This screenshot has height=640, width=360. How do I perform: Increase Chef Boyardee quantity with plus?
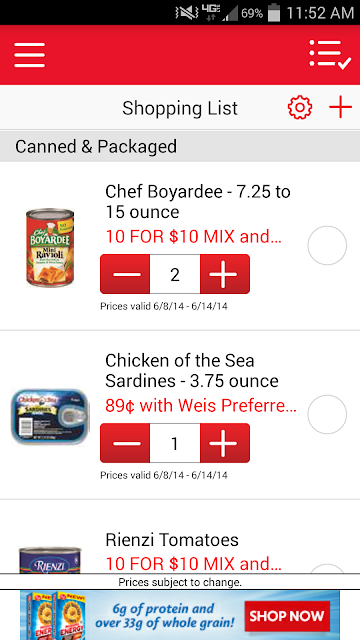(225, 274)
